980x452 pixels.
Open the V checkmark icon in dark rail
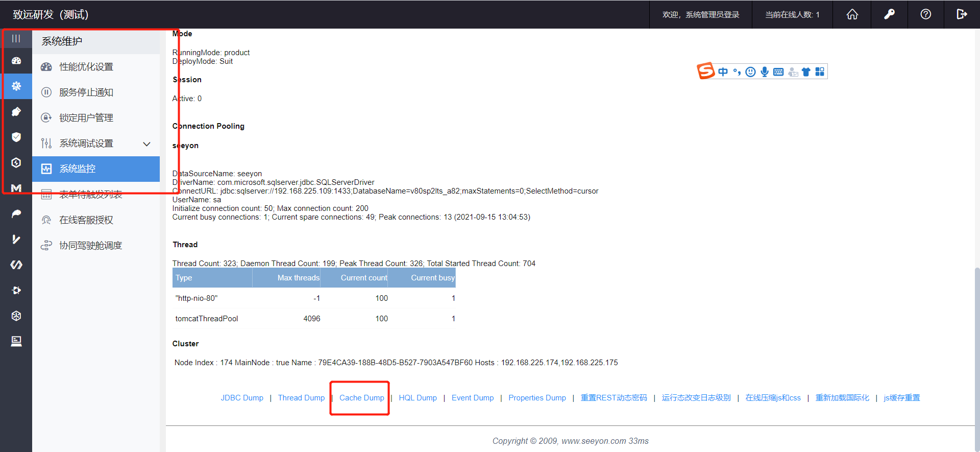tap(16, 239)
